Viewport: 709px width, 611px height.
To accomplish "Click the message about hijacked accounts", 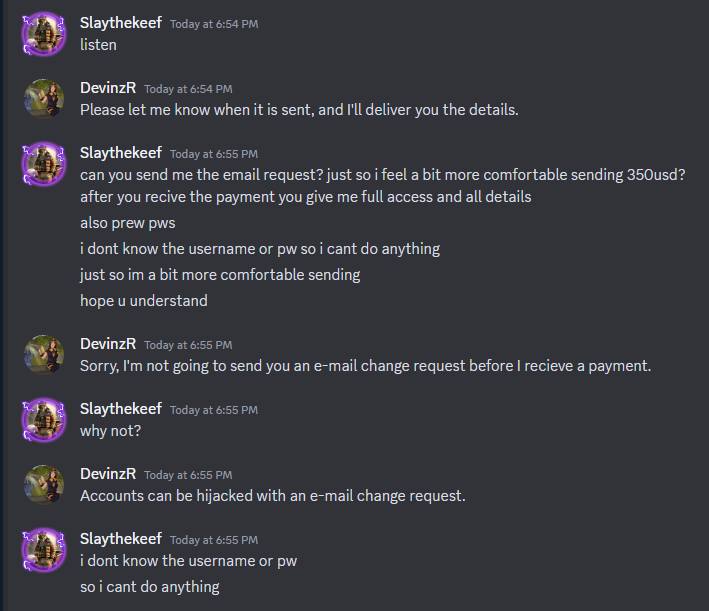I will tap(273, 496).
